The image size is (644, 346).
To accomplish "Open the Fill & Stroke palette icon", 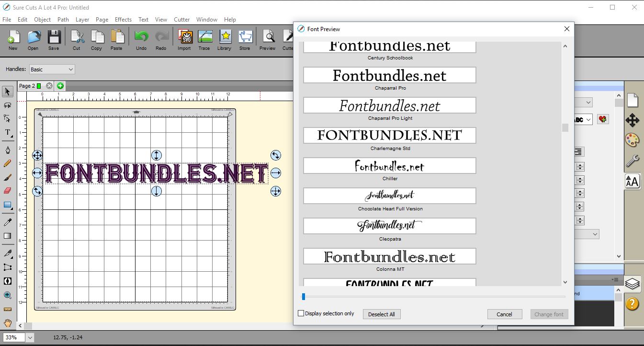I will click(x=633, y=140).
